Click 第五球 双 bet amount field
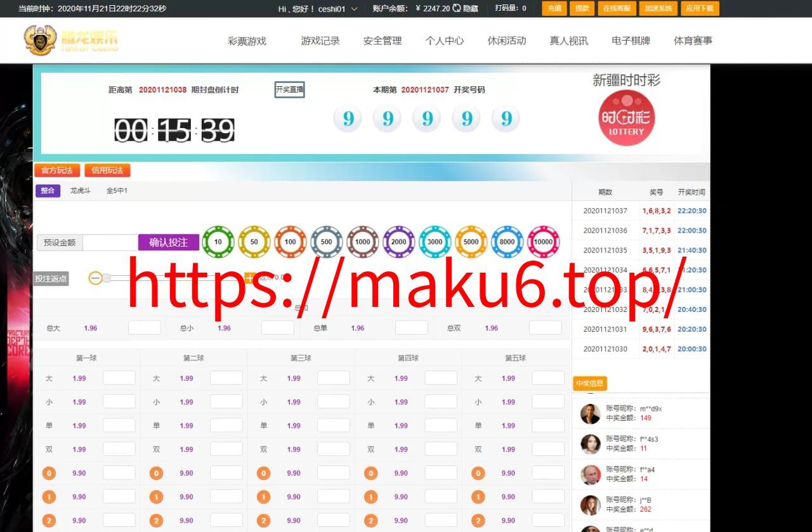The width and height of the screenshot is (812, 532). (x=548, y=449)
